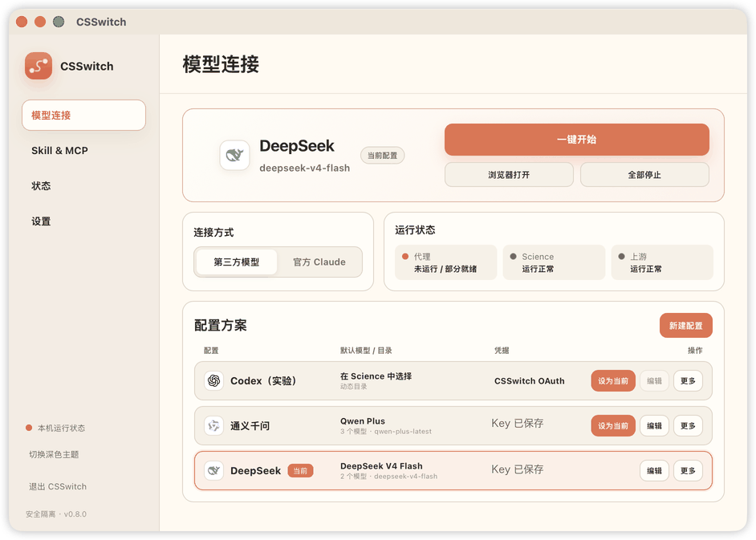The width and height of the screenshot is (756, 540).
Task: Select the 第三方模型 connection mode
Action: (237, 262)
